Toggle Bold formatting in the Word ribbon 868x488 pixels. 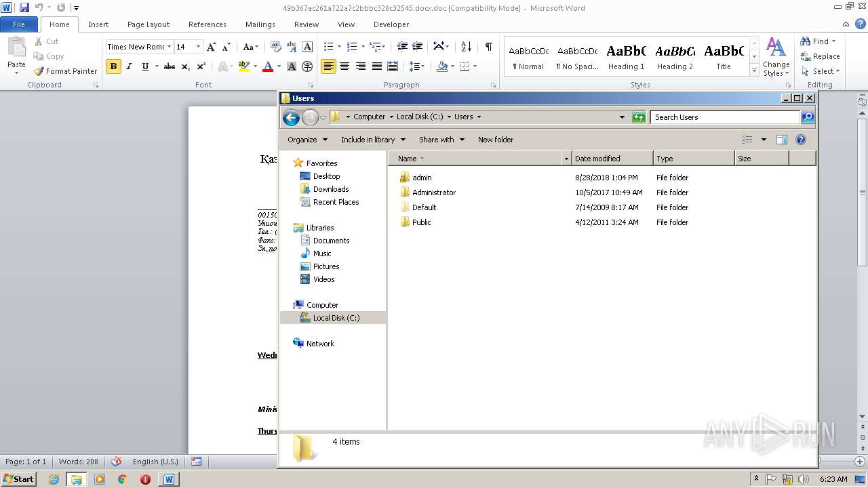pyautogui.click(x=113, y=66)
